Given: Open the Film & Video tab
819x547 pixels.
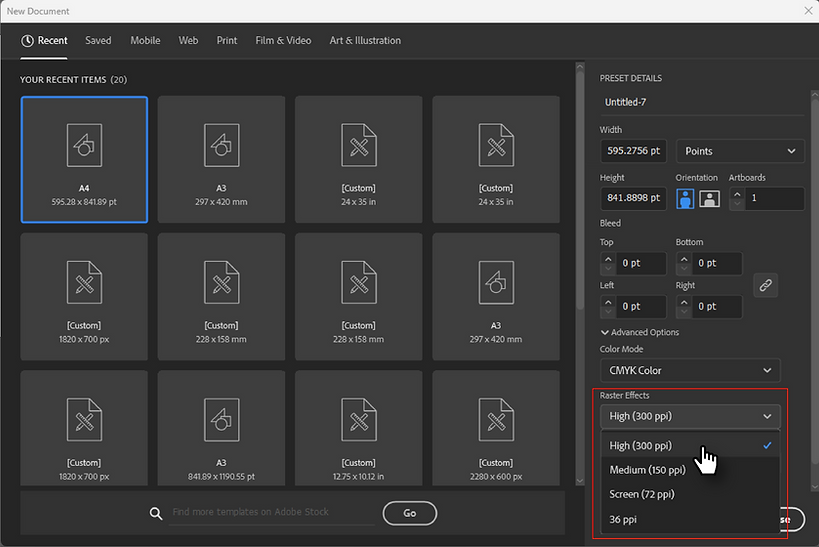Looking at the screenshot, I should pyautogui.click(x=283, y=41).
